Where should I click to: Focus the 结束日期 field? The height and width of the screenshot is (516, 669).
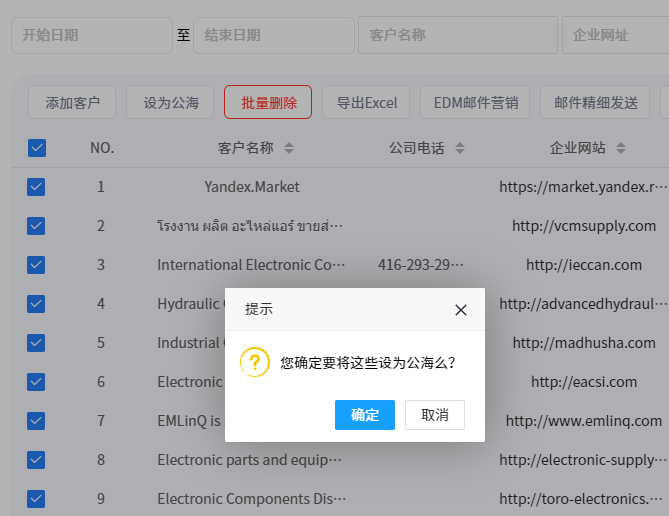point(274,35)
